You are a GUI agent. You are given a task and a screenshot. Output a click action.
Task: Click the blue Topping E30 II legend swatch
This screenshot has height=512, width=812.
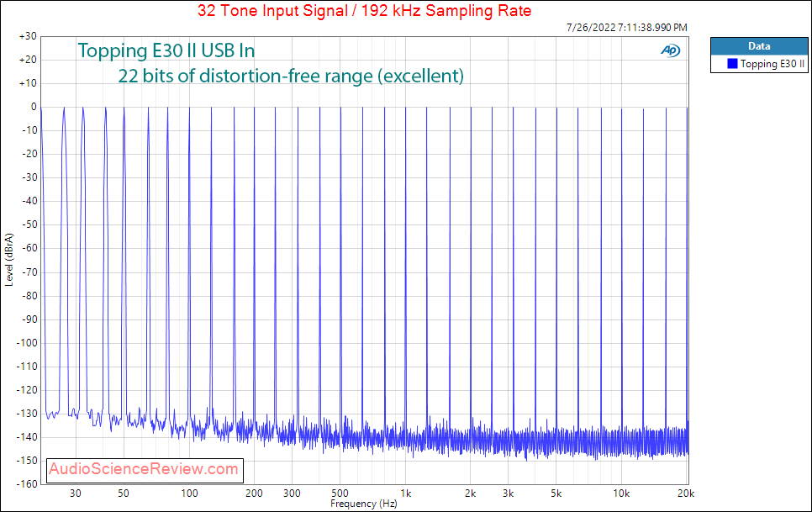click(x=732, y=64)
